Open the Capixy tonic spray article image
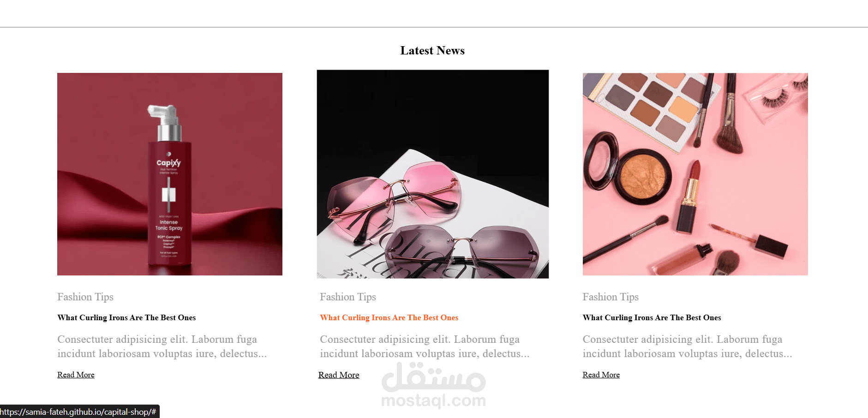 170,174
